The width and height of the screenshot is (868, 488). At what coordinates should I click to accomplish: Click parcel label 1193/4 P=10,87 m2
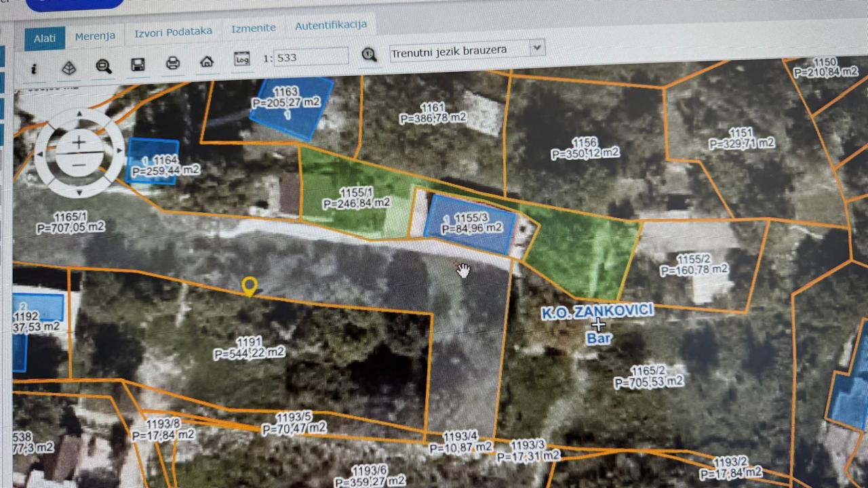coord(460,441)
